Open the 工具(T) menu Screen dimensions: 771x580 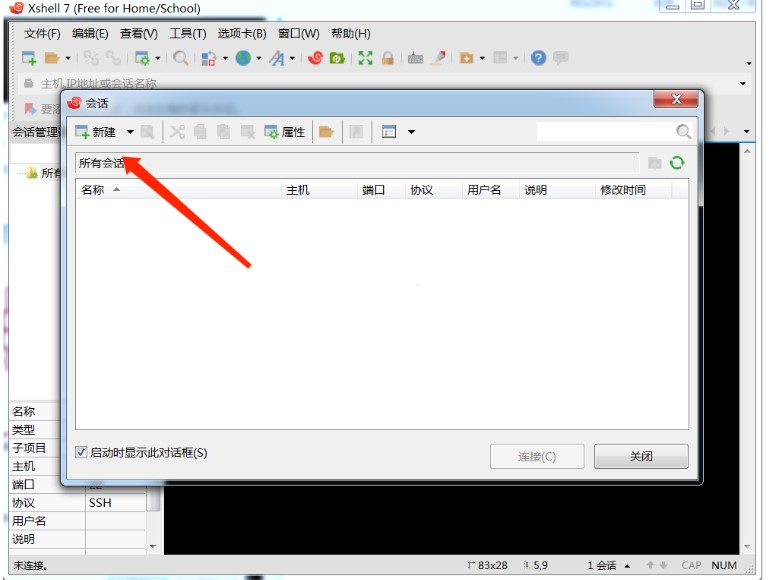coord(188,33)
